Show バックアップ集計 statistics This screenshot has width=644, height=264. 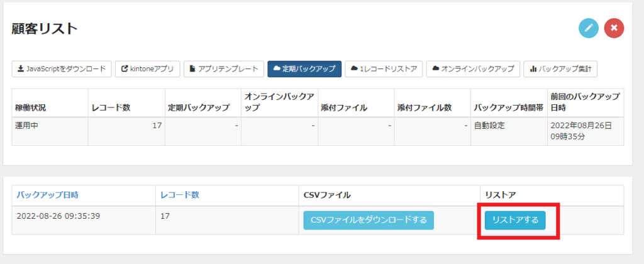click(560, 69)
